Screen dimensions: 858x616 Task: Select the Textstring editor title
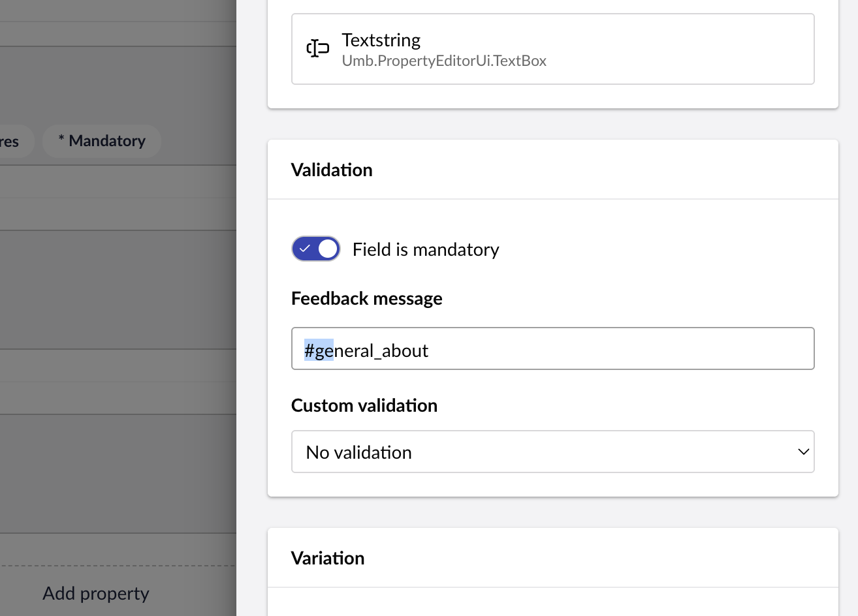(x=381, y=40)
